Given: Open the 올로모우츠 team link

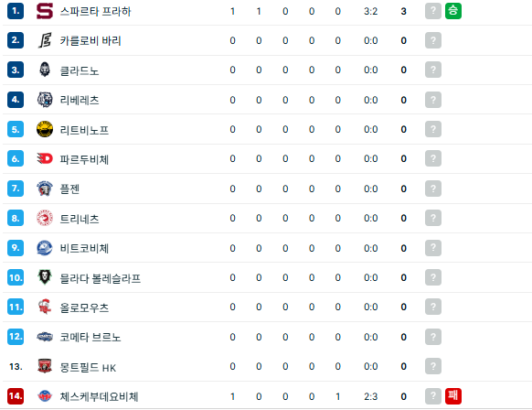Looking at the screenshot, I should [84, 307].
